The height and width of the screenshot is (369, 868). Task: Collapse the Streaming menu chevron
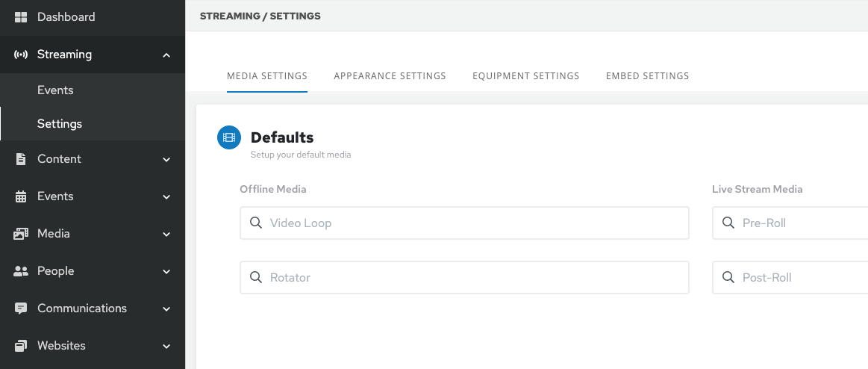pyautogui.click(x=166, y=55)
